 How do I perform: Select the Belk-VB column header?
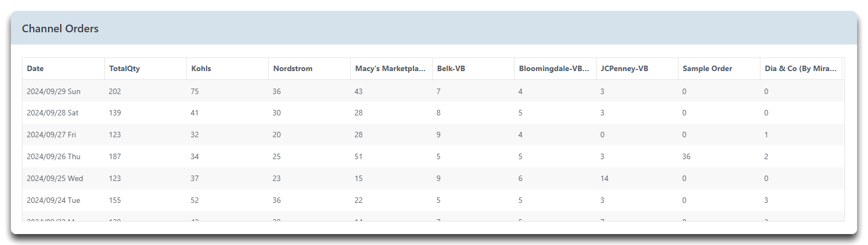[x=473, y=68]
